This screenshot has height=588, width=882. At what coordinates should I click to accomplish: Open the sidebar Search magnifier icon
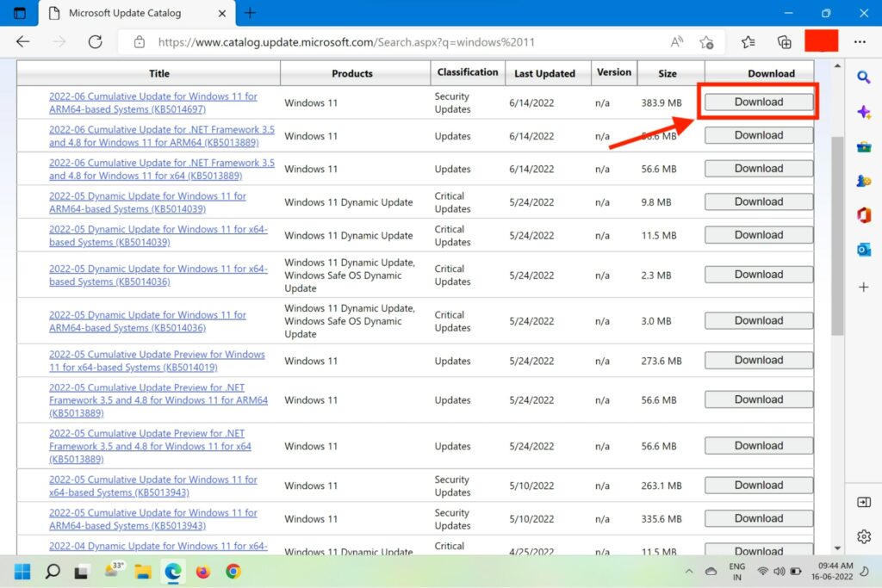[x=863, y=77]
